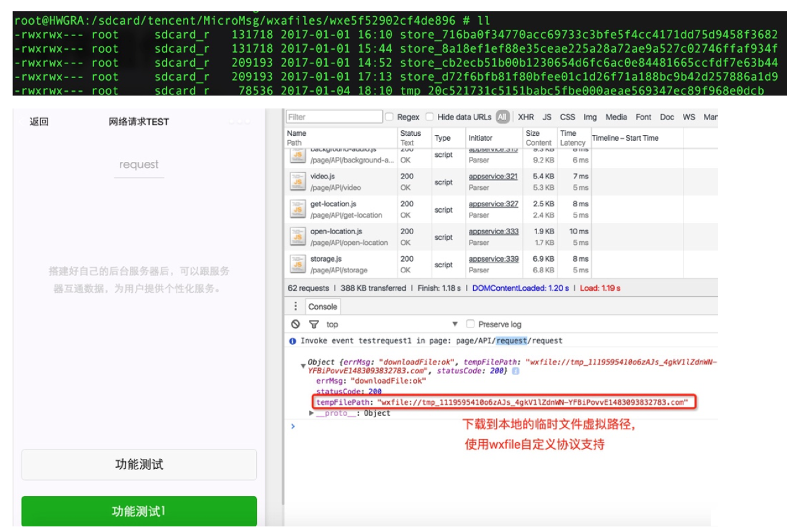This screenshot has width=787, height=532.
Task: Toggle the Hide data URLs checkbox
Action: click(429, 117)
